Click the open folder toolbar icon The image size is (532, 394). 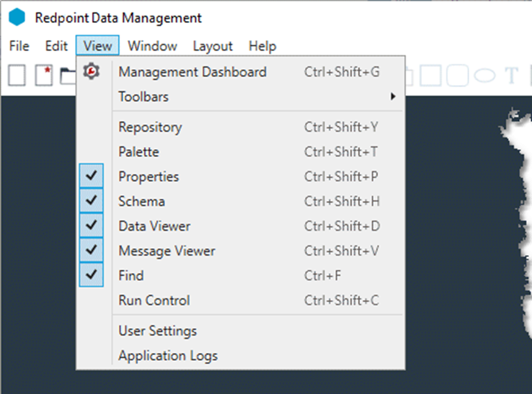(x=68, y=75)
